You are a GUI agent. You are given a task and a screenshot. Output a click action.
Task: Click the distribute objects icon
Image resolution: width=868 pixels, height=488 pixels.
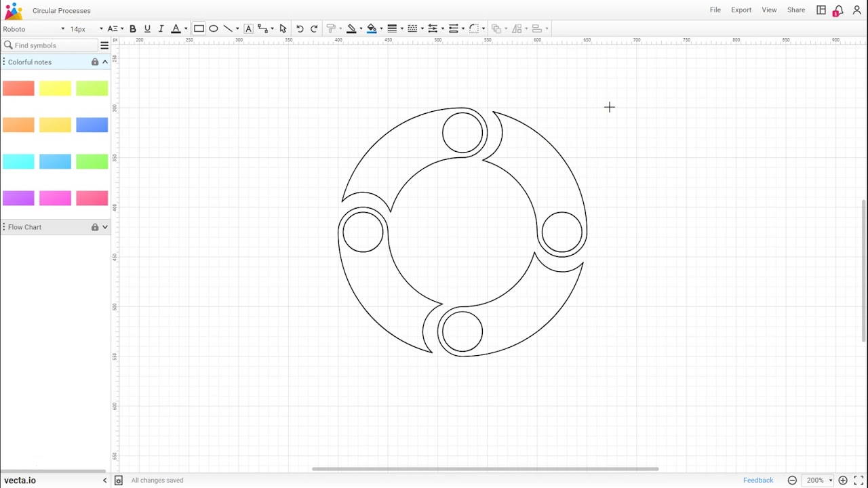coord(537,28)
